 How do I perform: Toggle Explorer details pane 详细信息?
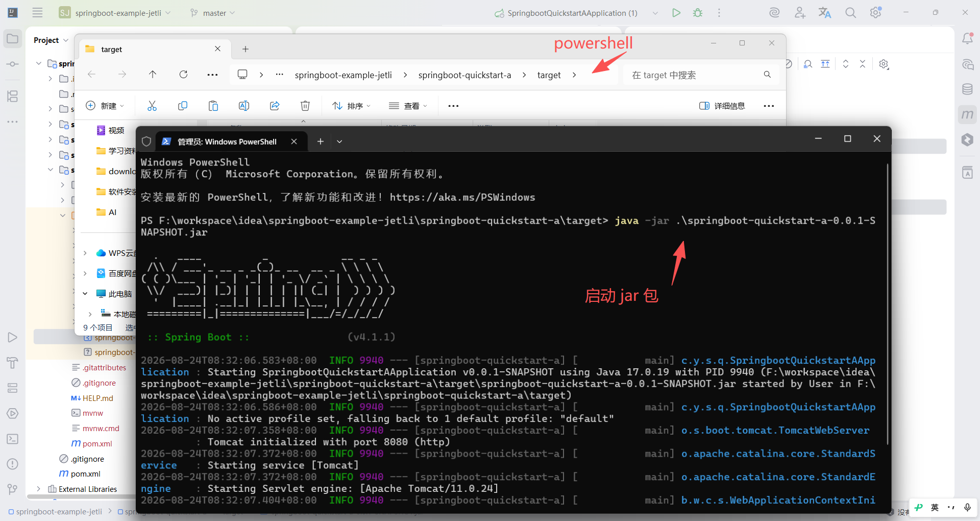(x=722, y=106)
